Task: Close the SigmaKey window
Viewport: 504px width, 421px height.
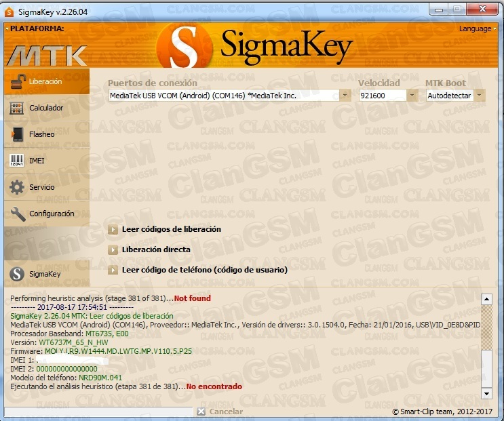Action: click(x=482, y=9)
